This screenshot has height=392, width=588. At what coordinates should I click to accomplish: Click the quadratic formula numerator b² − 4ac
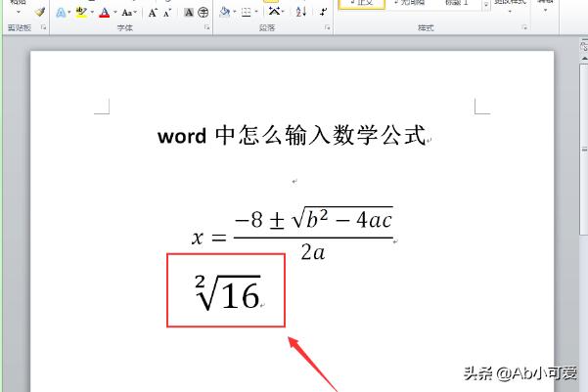pos(349,219)
